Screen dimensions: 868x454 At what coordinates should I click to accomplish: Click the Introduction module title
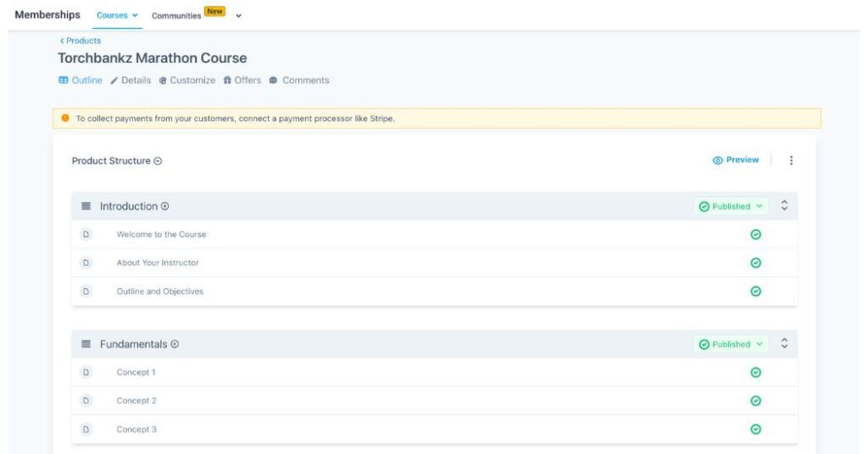[129, 207]
